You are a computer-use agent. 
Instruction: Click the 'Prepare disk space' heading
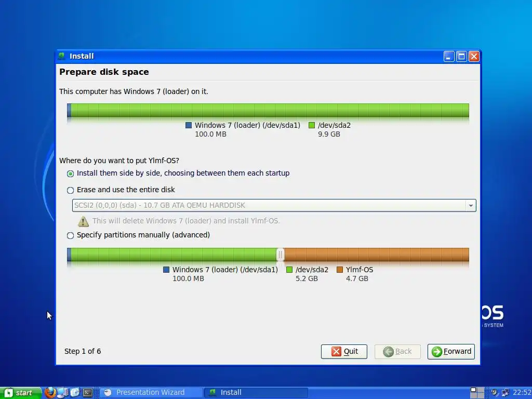104,72
